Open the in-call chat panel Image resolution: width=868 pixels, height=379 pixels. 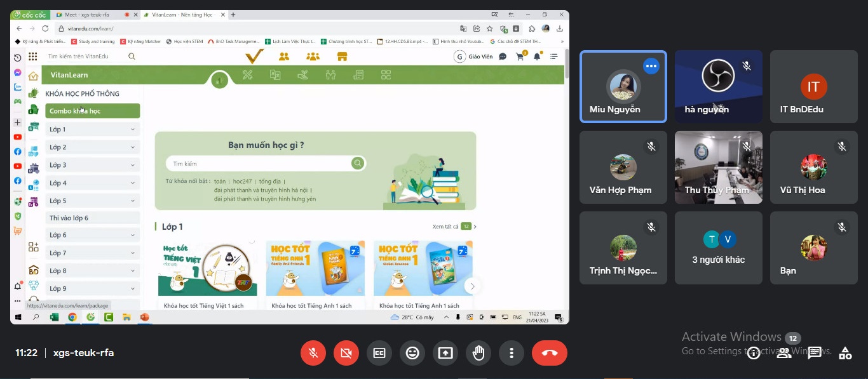[x=815, y=353]
